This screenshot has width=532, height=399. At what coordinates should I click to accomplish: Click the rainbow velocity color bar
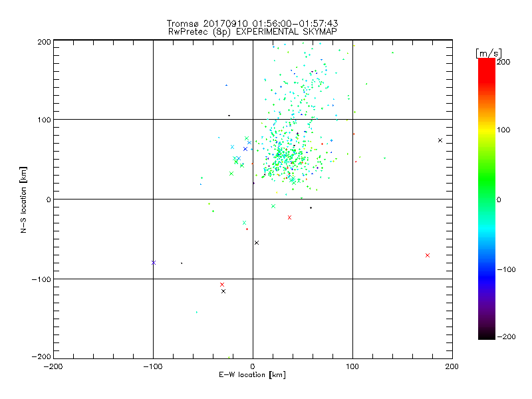click(487, 199)
